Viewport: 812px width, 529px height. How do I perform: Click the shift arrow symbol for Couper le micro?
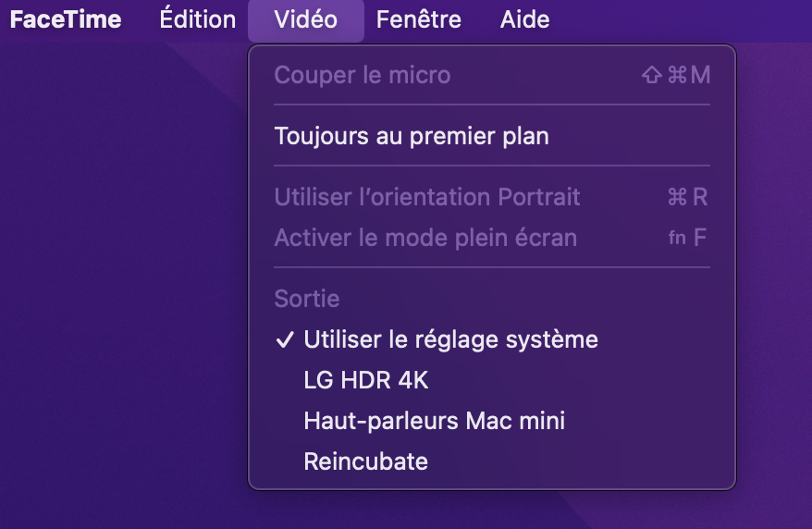tap(651, 76)
